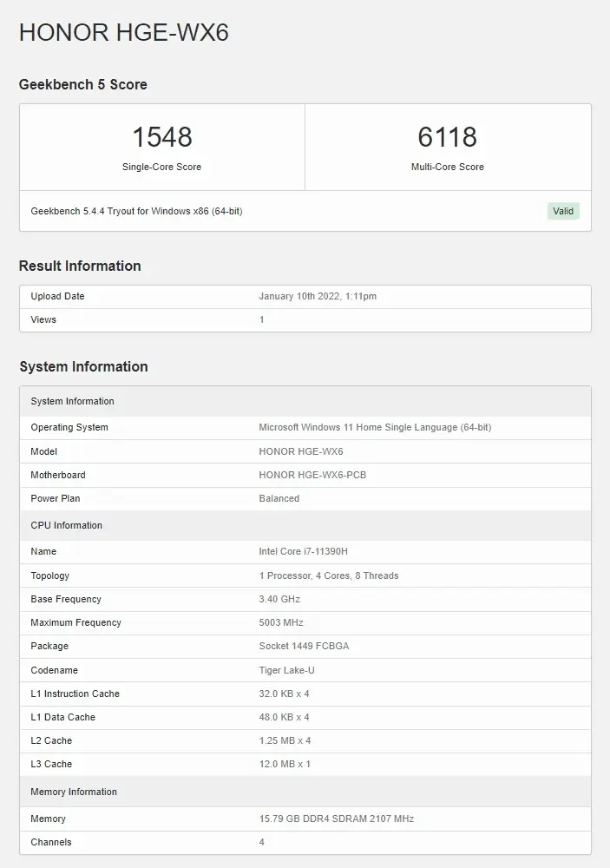Image resolution: width=610 pixels, height=868 pixels.
Task: Select the HONOR HGE-WX6 model value
Action: [x=301, y=451]
